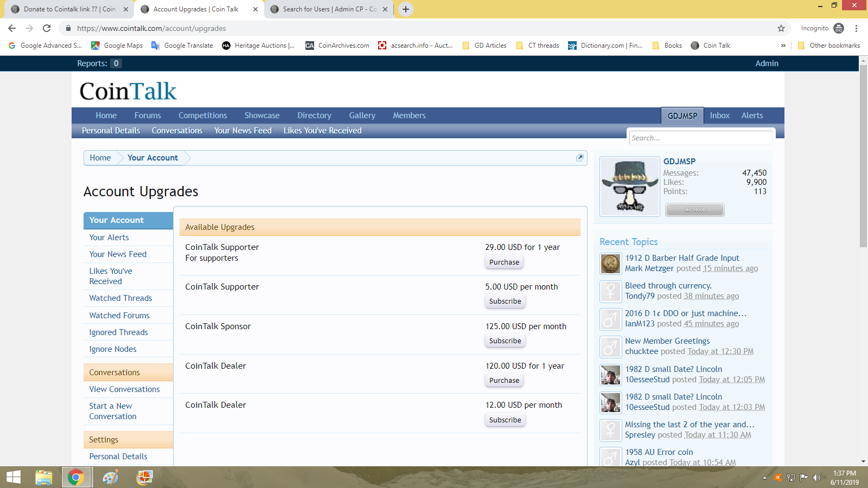This screenshot has width=868, height=488.
Task: Expand the hidden bookmarks overflow chevron
Action: pos(783,46)
